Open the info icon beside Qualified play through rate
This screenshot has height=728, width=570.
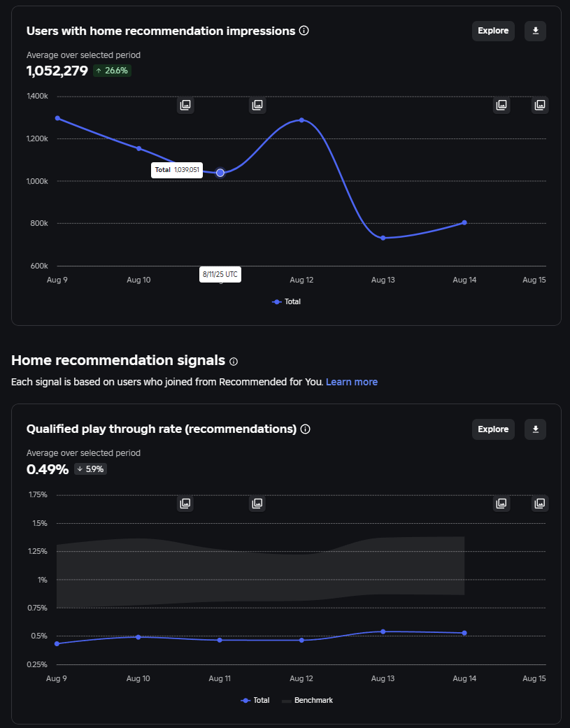tap(306, 429)
